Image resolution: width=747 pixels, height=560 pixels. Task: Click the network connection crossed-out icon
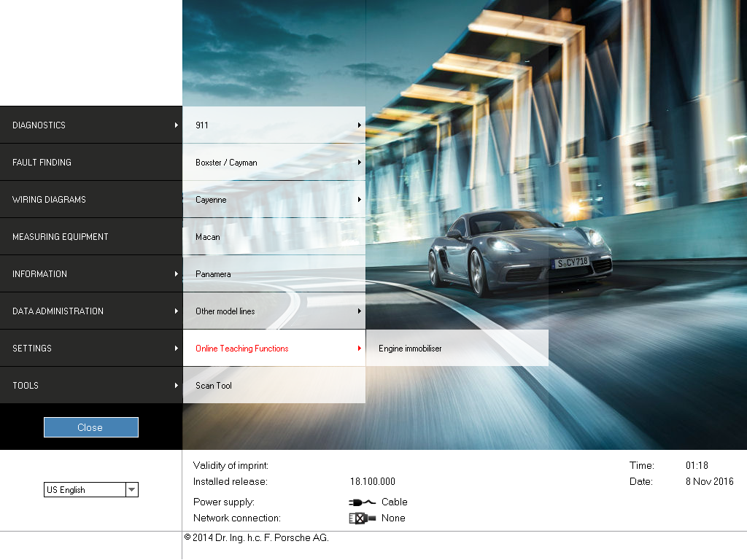[362, 518]
